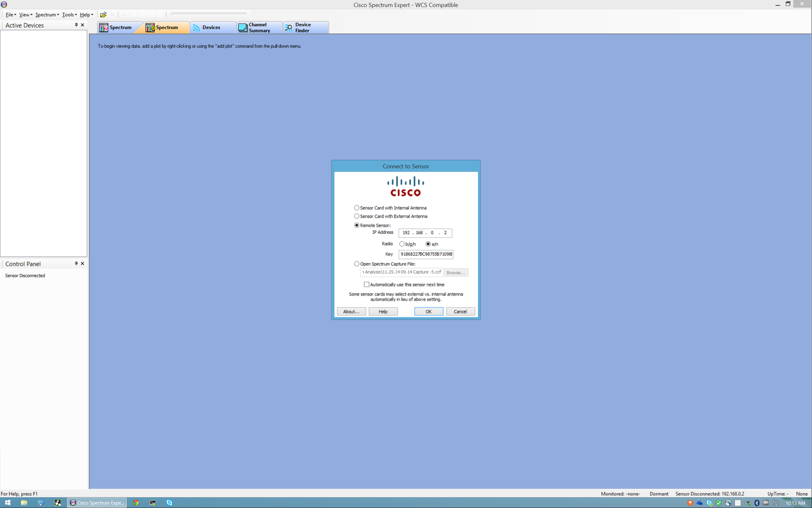812x508 pixels.
Task: Click the About... button in dialog
Action: coord(351,311)
